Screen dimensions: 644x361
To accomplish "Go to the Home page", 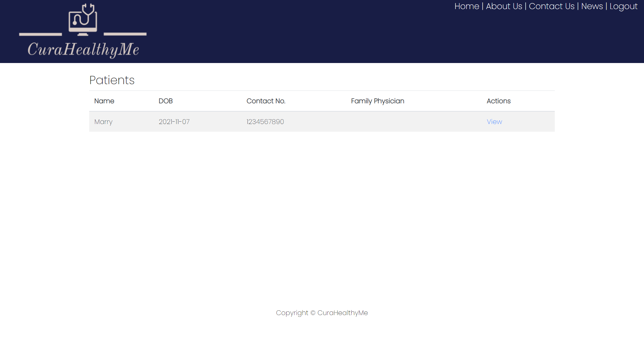I will (467, 6).
